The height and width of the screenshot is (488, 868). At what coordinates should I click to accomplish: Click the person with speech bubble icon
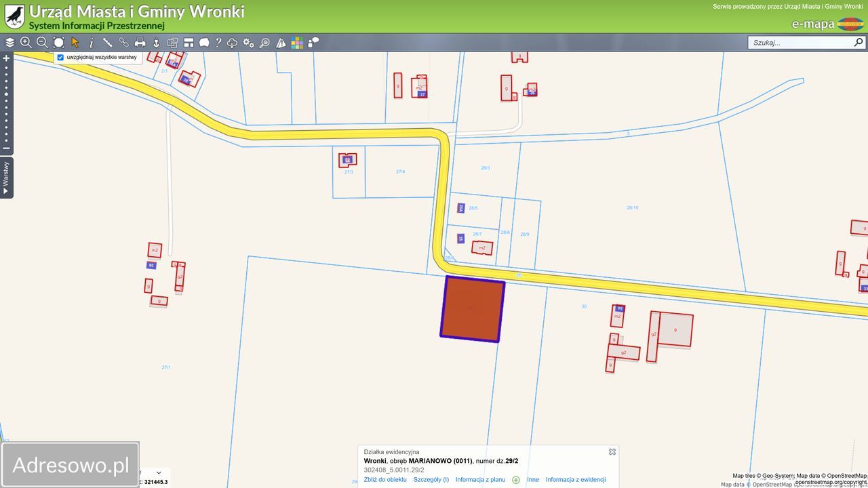[313, 43]
